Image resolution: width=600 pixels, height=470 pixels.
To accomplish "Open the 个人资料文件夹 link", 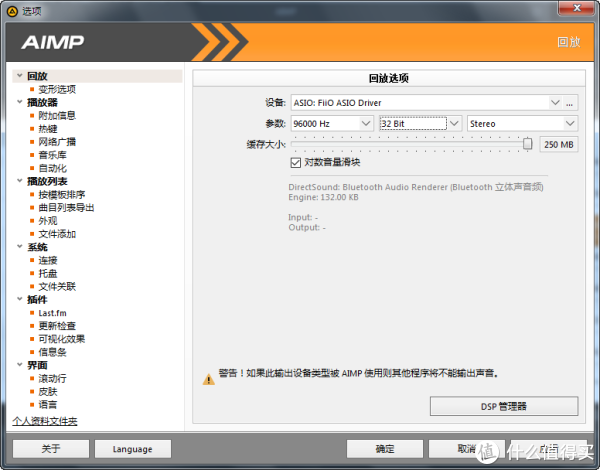I will click(x=45, y=421).
